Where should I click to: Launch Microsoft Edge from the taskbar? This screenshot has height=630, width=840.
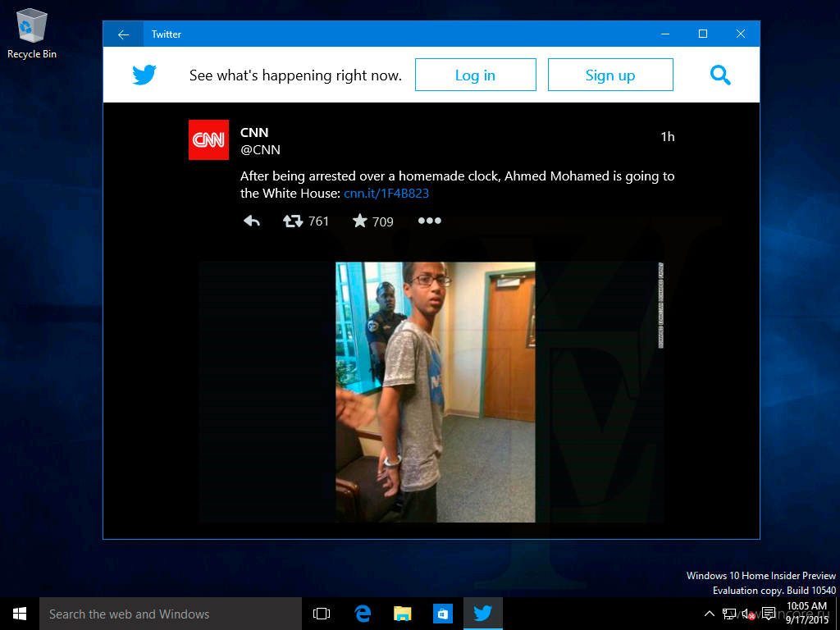[x=363, y=614]
